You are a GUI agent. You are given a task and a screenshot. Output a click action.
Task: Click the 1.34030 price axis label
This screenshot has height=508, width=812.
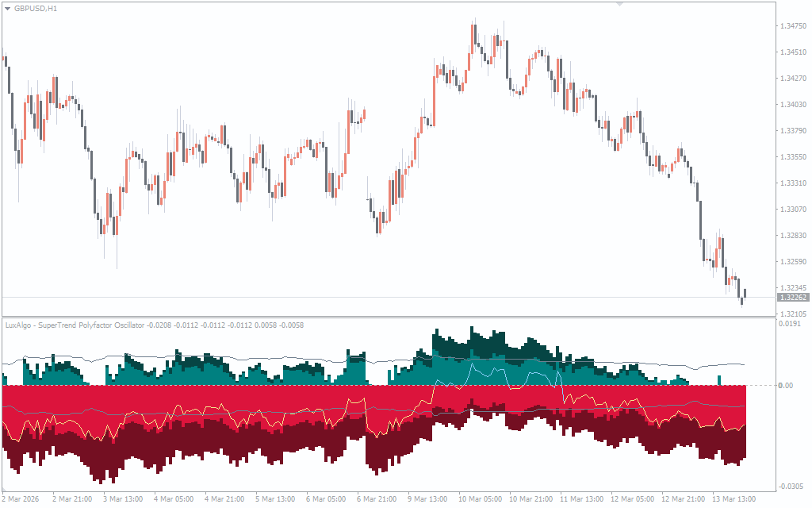click(793, 105)
